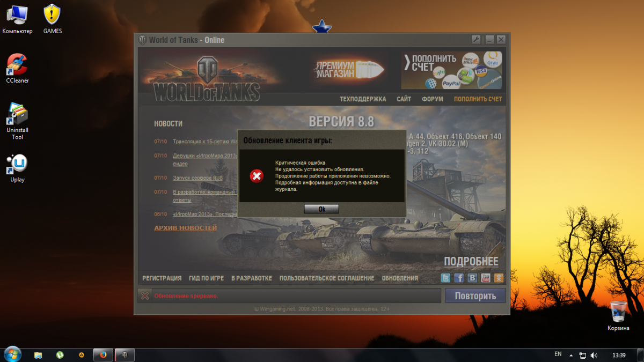
Task: Open the Odnoklassniki social icon
Action: [499, 278]
